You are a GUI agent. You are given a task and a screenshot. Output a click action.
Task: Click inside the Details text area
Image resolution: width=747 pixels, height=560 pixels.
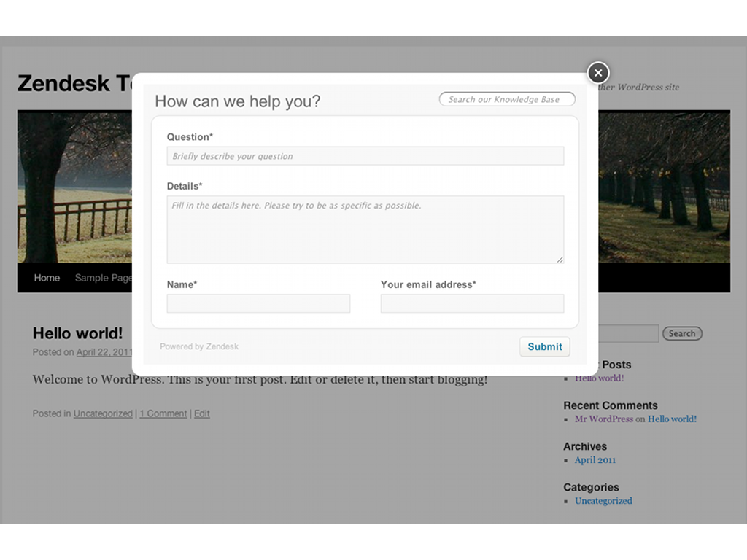pos(365,229)
